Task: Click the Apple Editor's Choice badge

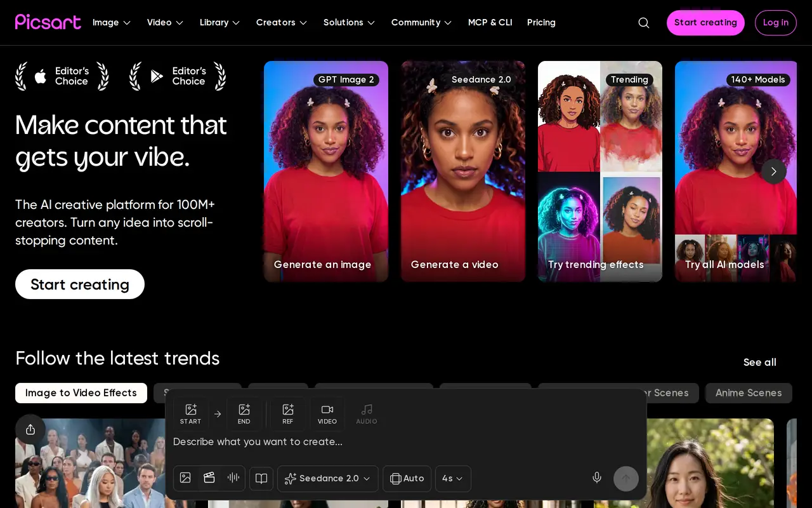Action: (62, 76)
